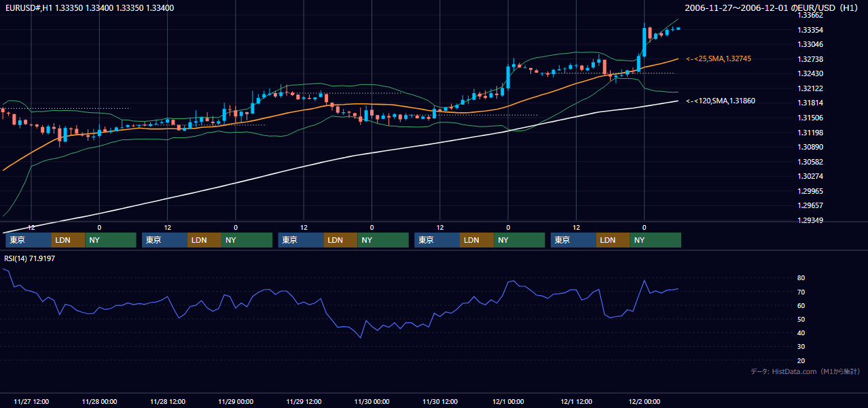Click RSI axis level 20
Image resolution: width=868 pixels, height=408 pixels.
coord(801,360)
